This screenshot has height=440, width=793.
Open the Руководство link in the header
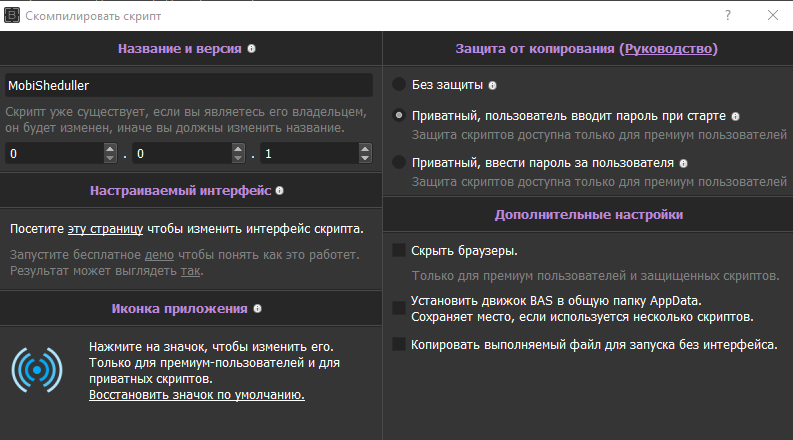669,49
